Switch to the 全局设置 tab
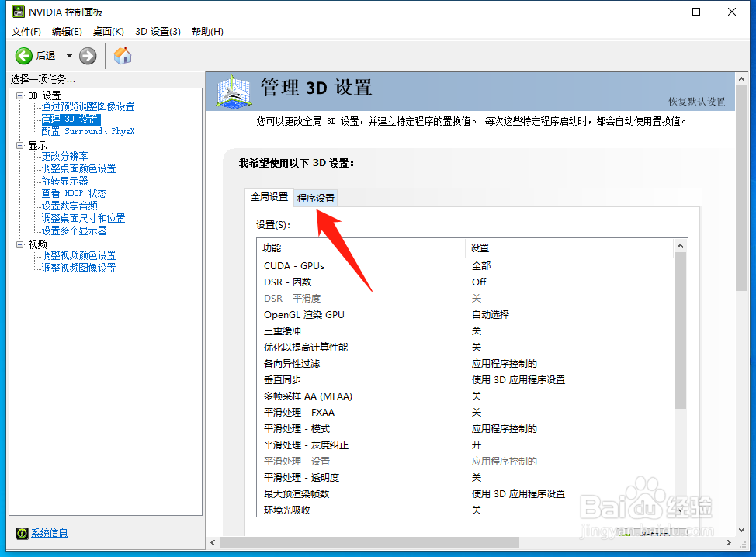The image size is (756, 557). tap(269, 196)
